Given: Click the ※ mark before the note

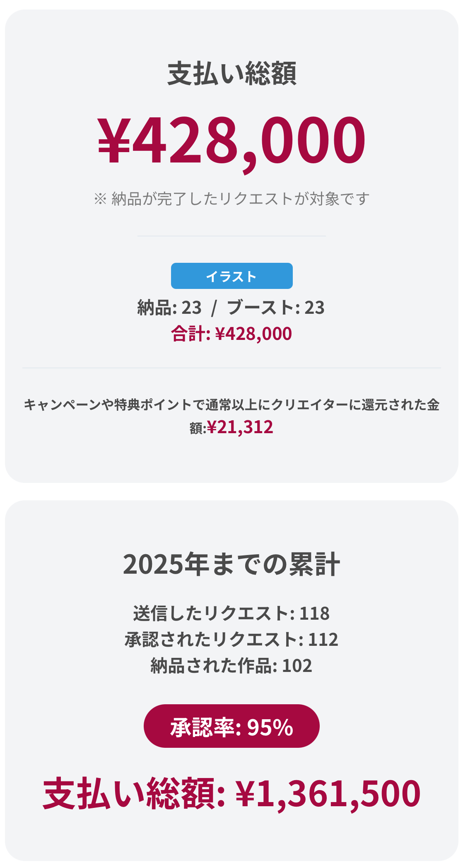Looking at the screenshot, I should click(x=100, y=199).
